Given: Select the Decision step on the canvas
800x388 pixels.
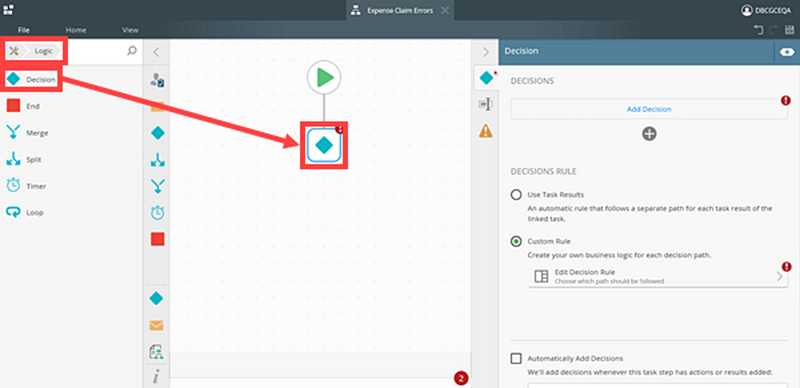Looking at the screenshot, I should point(324,146).
